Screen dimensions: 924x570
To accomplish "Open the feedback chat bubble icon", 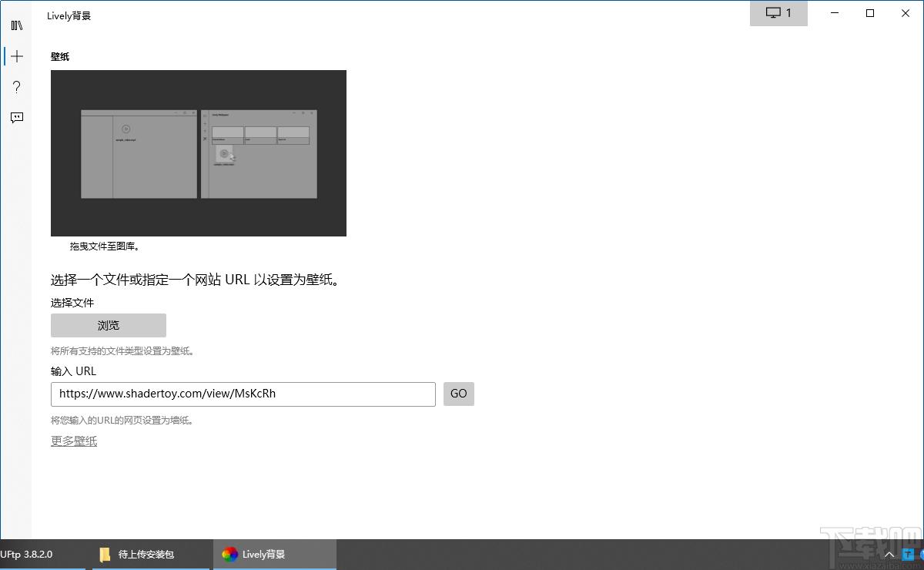I will point(16,118).
